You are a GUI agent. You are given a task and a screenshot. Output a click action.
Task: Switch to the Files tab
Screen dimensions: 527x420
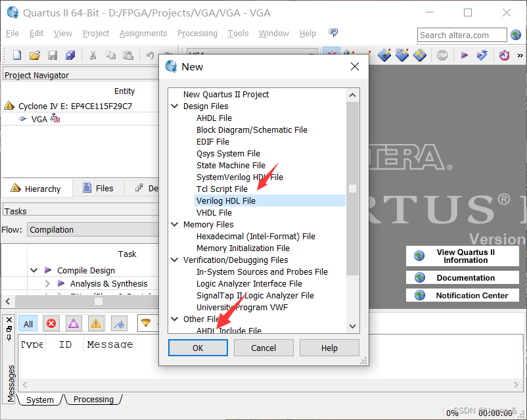pos(98,189)
